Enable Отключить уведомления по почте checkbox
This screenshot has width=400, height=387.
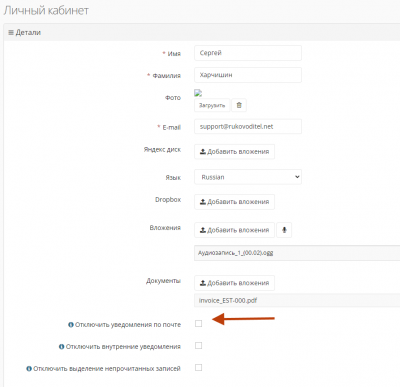199,323
